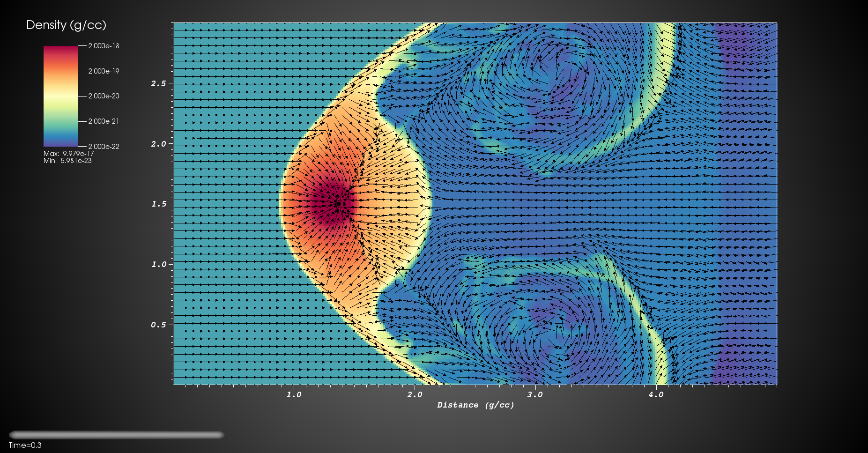Image resolution: width=868 pixels, height=453 pixels.
Task: Click the x-axis tick label 3.0
Action: 535,394
